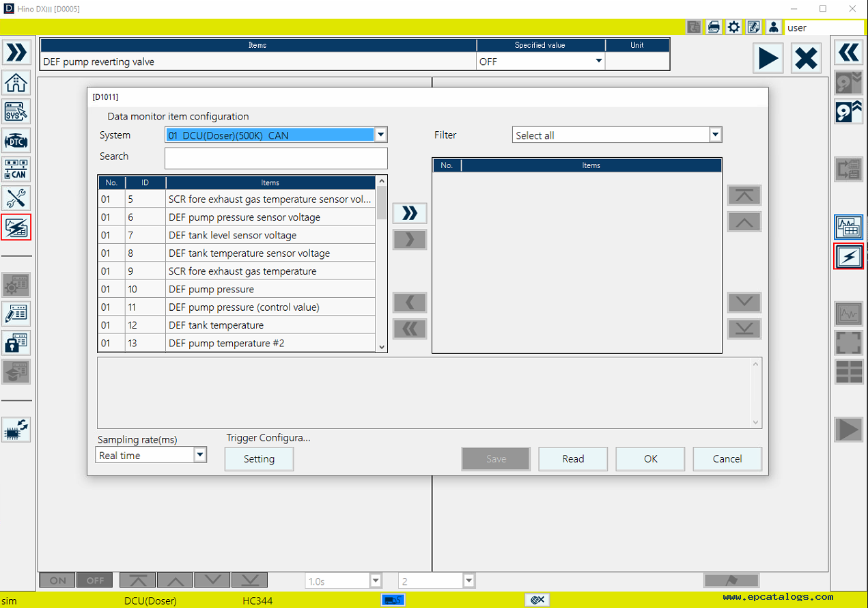Screen dimensions: 868x608
Task: Click the Cancel button
Action: pos(727,459)
